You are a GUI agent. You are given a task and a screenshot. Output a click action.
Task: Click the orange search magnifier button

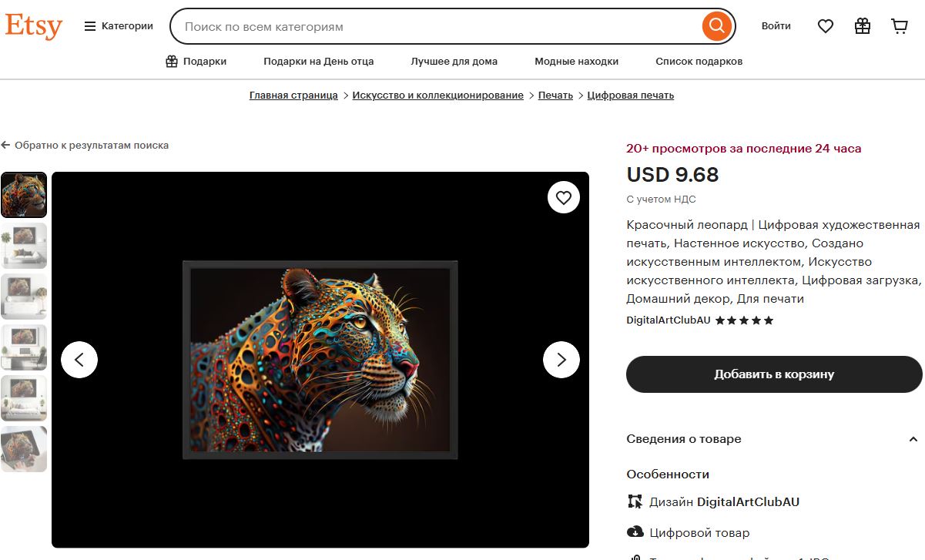click(716, 26)
